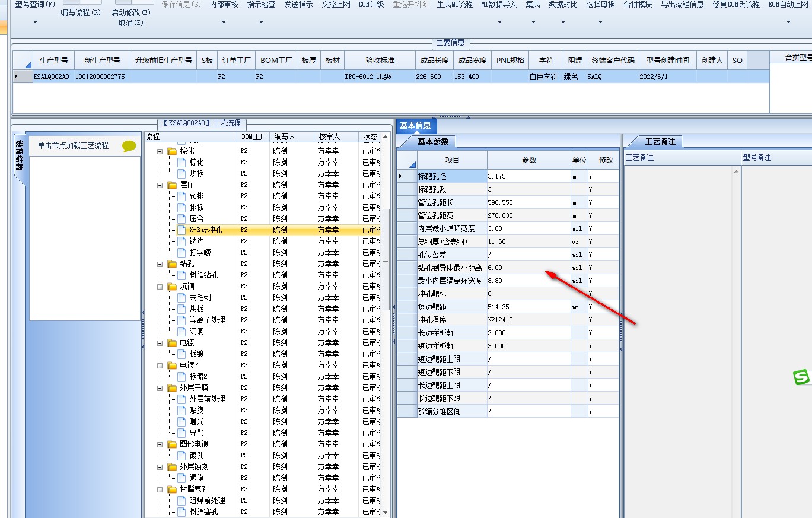Click the 取消(Z) button
Image resolution: width=812 pixels, height=518 pixels.
point(131,23)
